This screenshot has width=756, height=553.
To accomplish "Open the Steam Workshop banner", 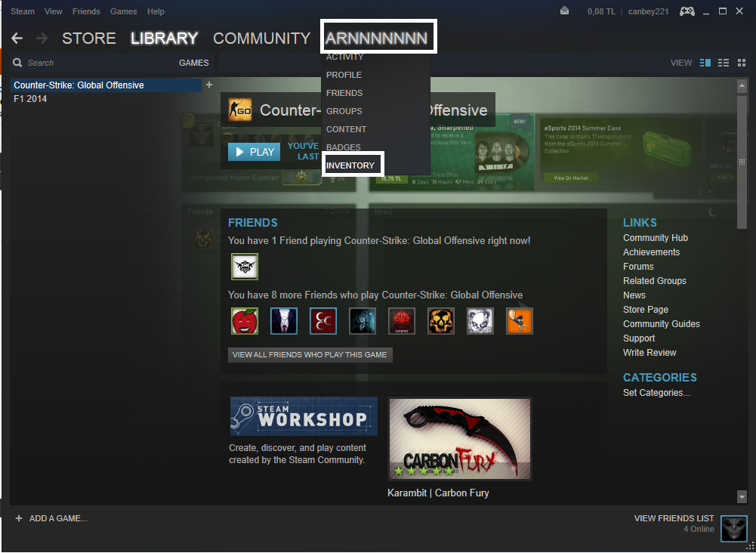I will pos(304,416).
